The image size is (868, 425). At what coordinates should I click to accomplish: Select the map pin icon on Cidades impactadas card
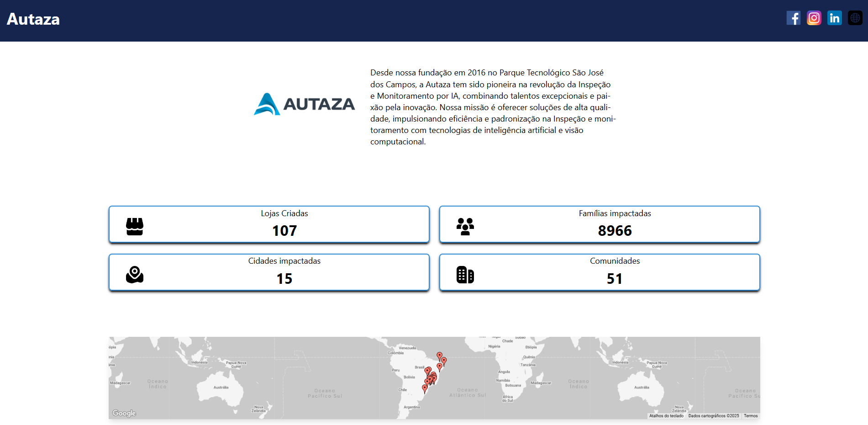(x=134, y=274)
